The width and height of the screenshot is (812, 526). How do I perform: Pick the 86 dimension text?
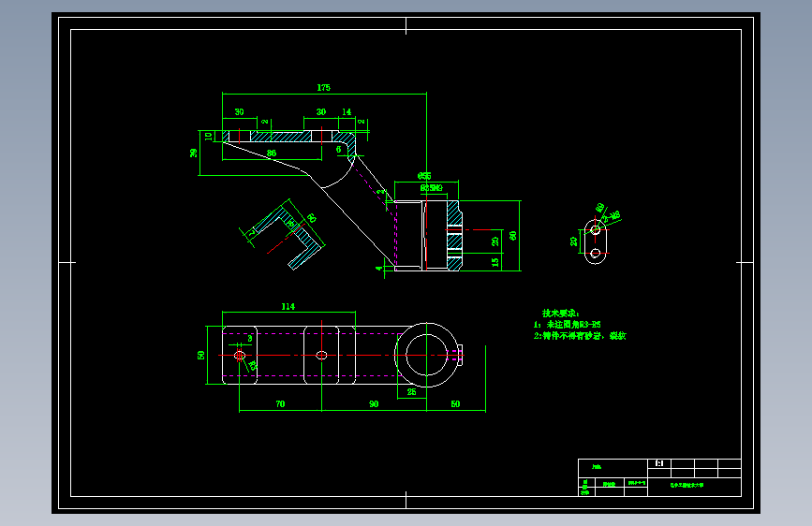point(272,153)
